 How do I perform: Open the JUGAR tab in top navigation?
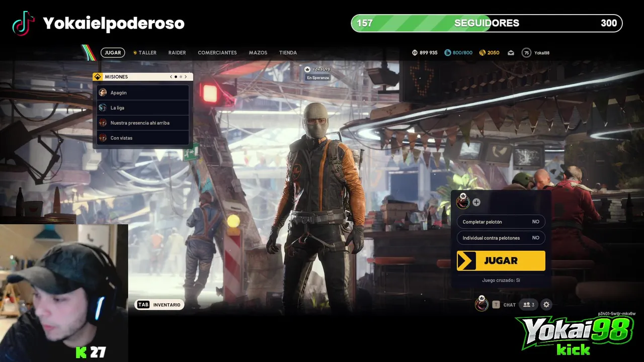(x=113, y=52)
